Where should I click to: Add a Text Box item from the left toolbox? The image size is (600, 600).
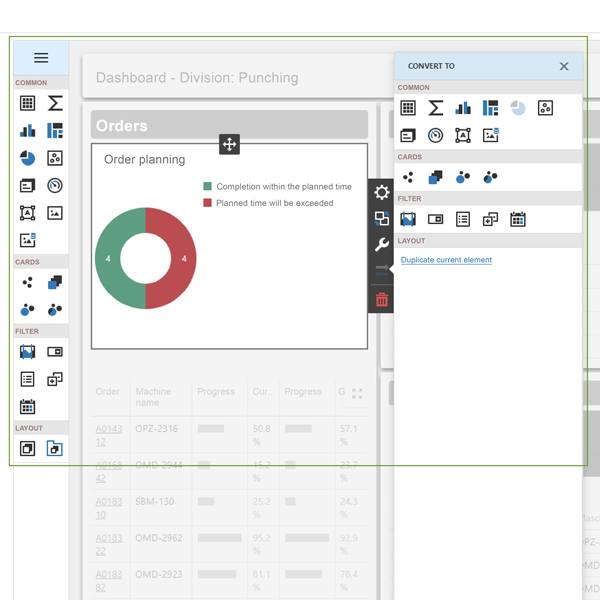click(28, 213)
